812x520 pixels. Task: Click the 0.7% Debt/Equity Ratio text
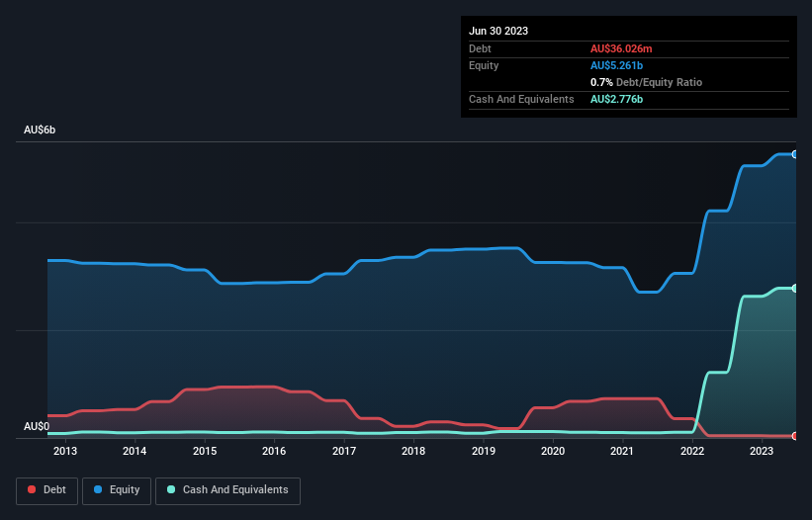pyautogui.click(x=646, y=82)
